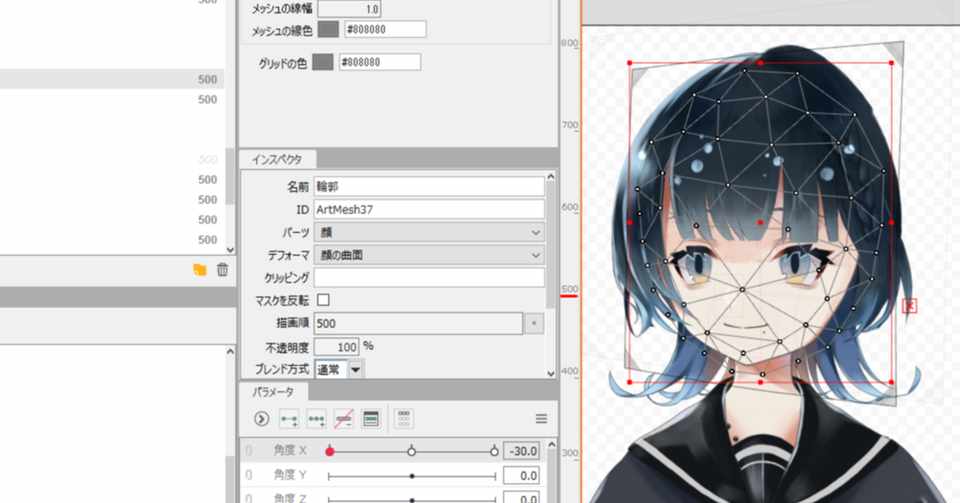Viewport: 960px width, 503px height.
Task: Click top-left red handle of bounding box
Action: click(x=629, y=62)
